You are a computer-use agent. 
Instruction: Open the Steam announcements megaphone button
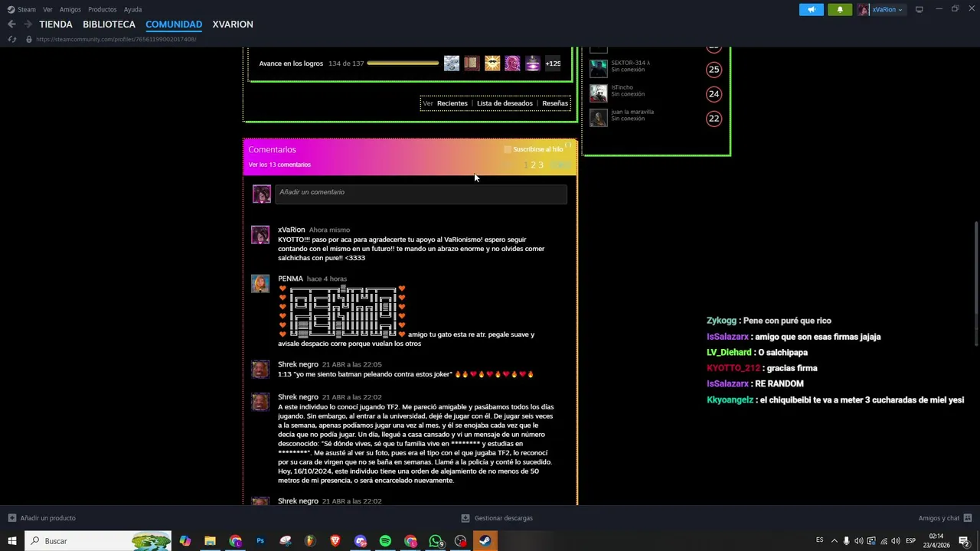pyautogui.click(x=812, y=9)
